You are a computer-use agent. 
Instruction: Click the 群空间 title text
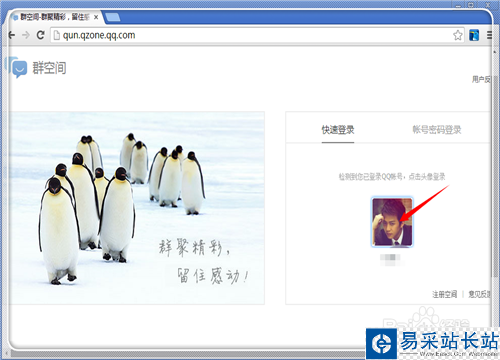click(x=49, y=68)
